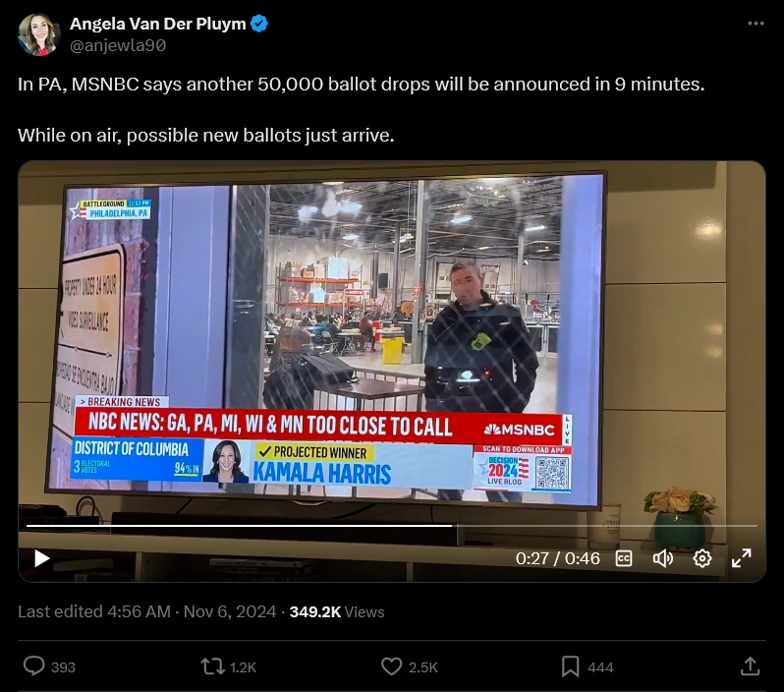Click the 349.2K Views count
Image resolution: width=784 pixels, height=692 pixels.
click(337, 611)
